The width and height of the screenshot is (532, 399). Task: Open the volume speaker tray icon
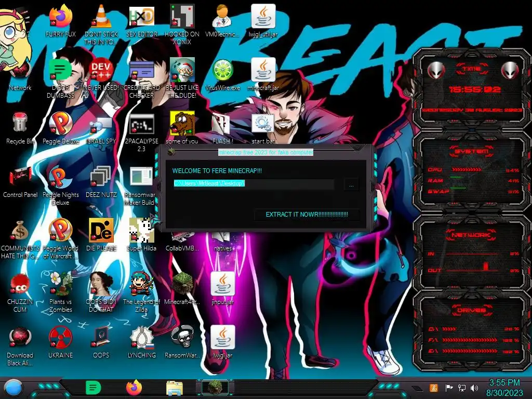pyautogui.click(x=474, y=388)
